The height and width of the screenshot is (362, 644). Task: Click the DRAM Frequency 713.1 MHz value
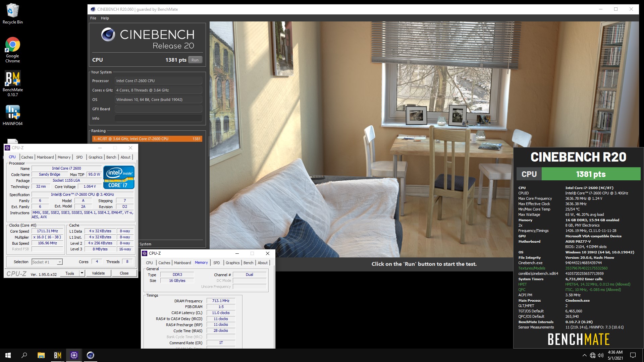coord(221,301)
